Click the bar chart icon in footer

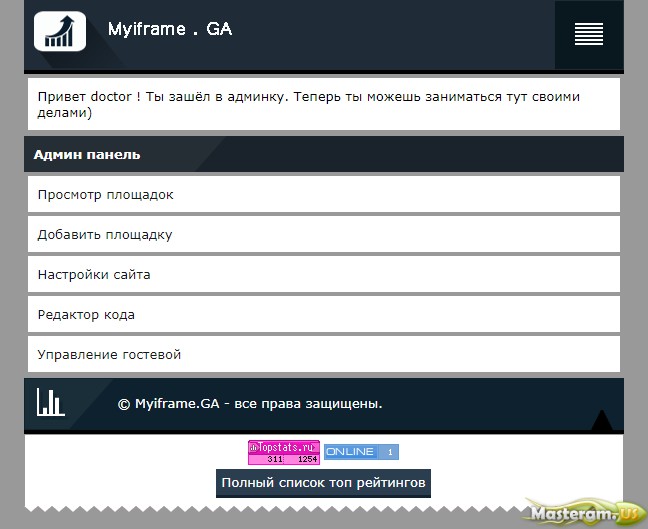pos(50,402)
